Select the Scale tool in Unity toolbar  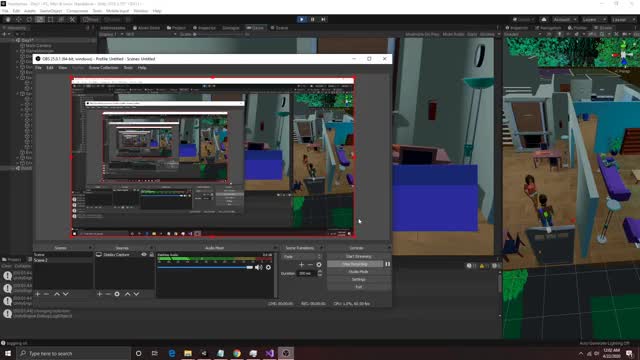[40, 19]
